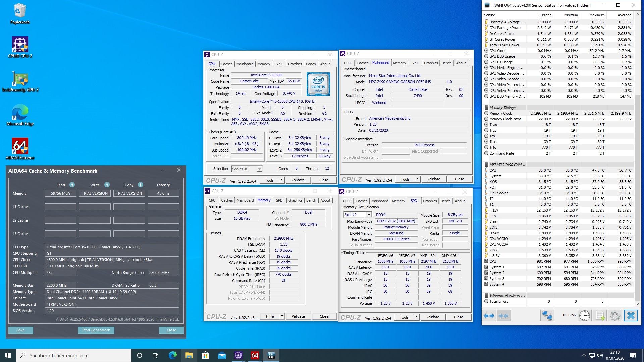Select the CPU Package Power row in HWiNFO
The width and height of the screenshot is (644, 362).
point(558,28)
